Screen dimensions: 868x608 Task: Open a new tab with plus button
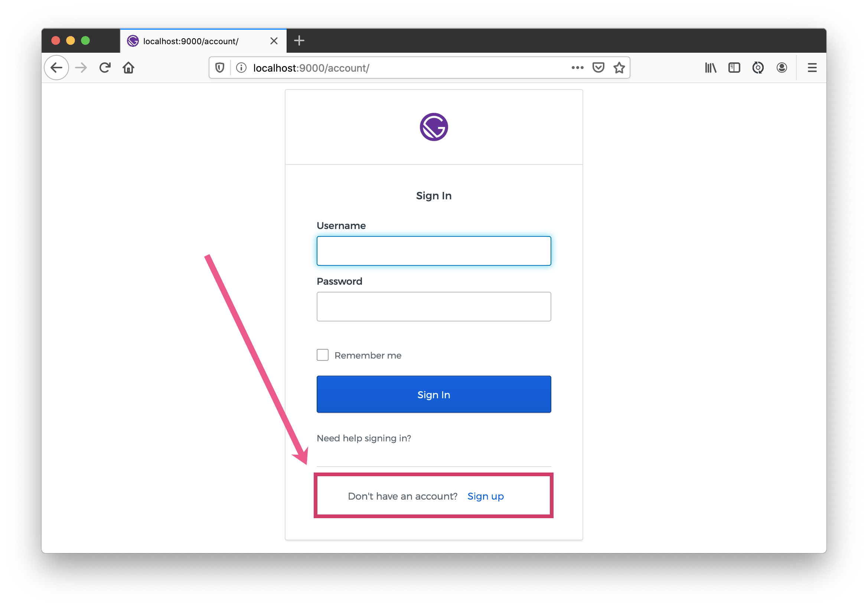pyautogui.click(x=299, y=41)
